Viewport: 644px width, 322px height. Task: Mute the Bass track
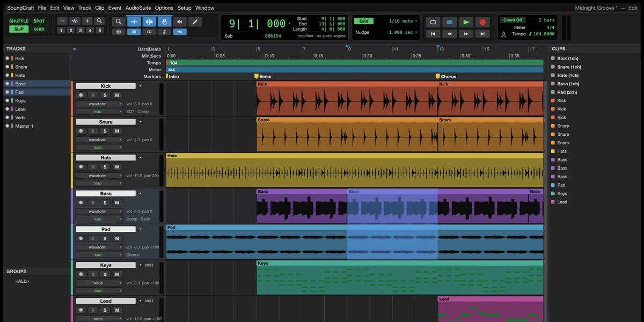pyautogui.click(x=117, y=202)
